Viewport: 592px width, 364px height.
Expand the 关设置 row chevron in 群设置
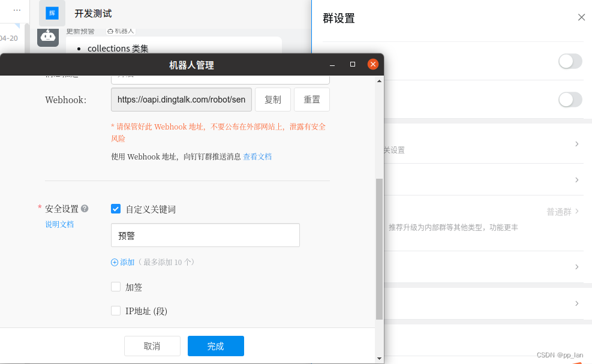(577, 144)
